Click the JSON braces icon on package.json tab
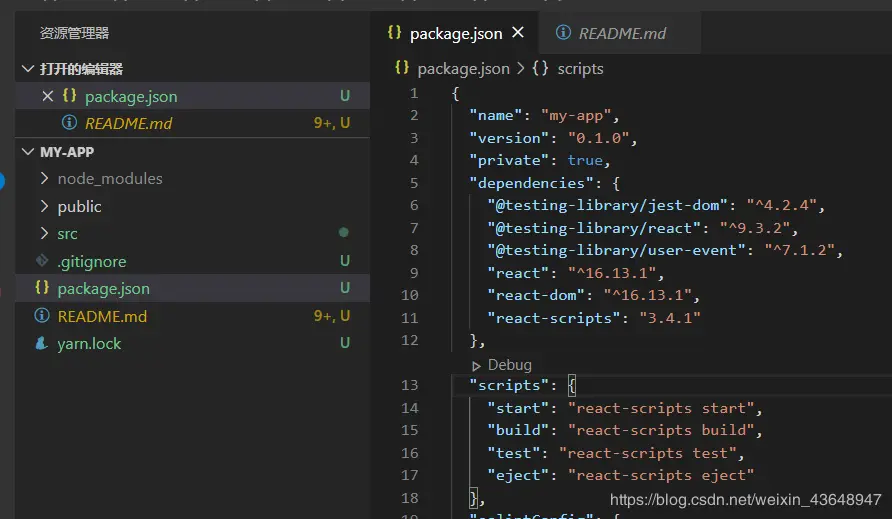892x519 pixels. [394, 32]
